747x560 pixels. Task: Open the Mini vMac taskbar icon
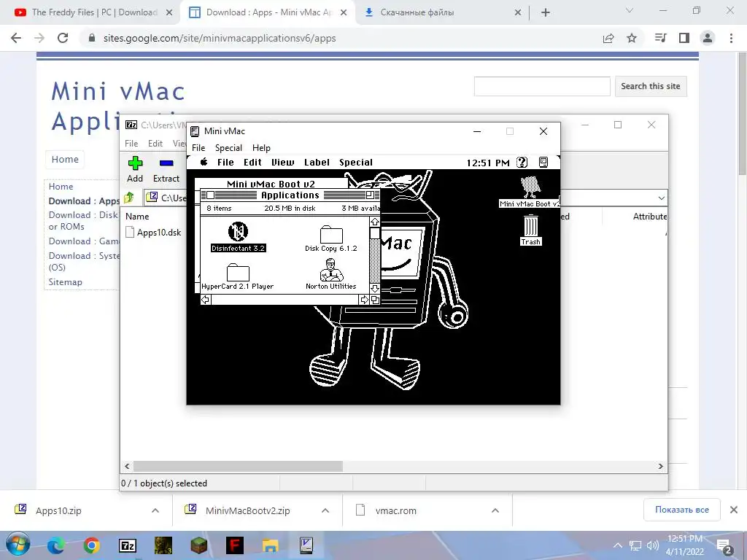[x=306, y=545]
